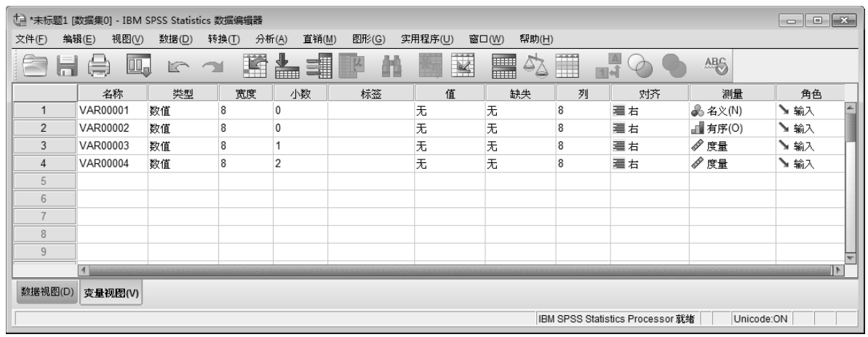Viewport: 868px width, 337px height.
Task: Click the 类型 column header
Action: pyautogui.click(x=183, y=93)
